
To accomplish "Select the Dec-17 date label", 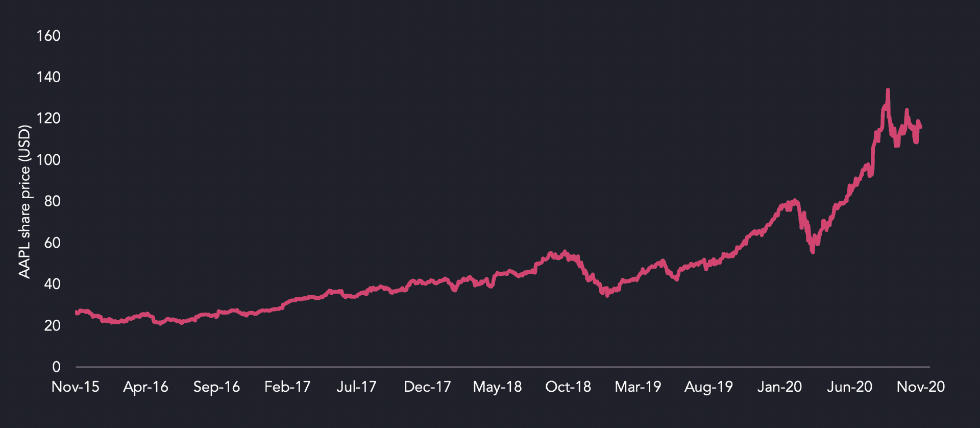I will (427, 387).
